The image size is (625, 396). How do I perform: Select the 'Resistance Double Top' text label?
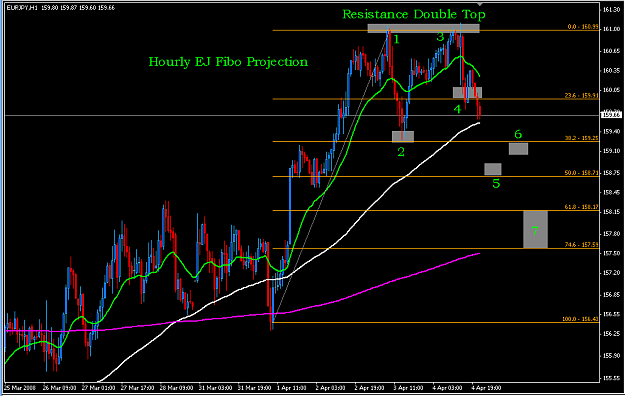tap(414, 14)
